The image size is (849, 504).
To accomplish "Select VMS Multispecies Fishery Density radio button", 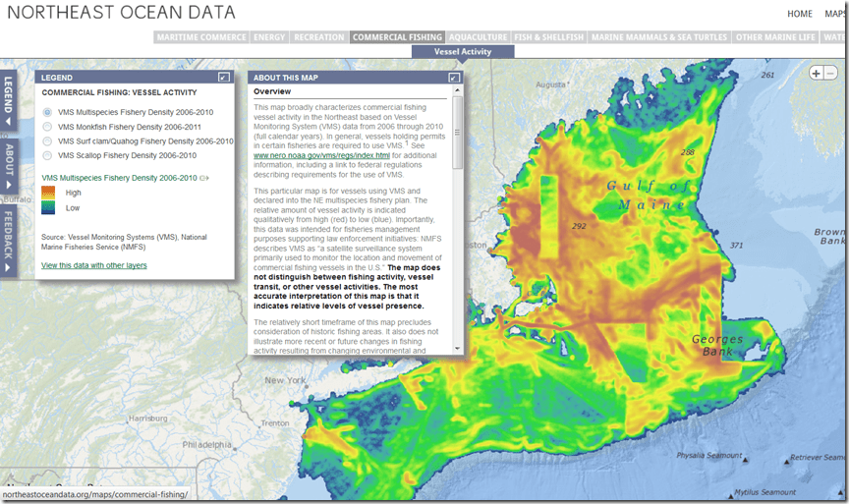I will (x=47, y=113).
